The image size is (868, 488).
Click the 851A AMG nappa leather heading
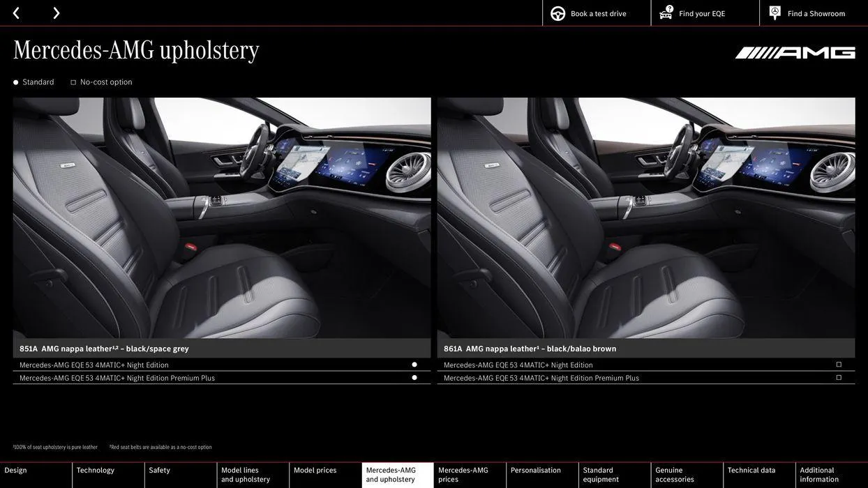pyautogui.click(x=104, y=349)
